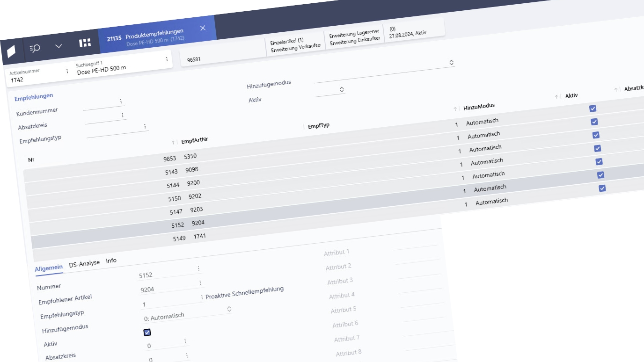
Task: Click the Nummer input showing 5152
Action: point(167,273)
